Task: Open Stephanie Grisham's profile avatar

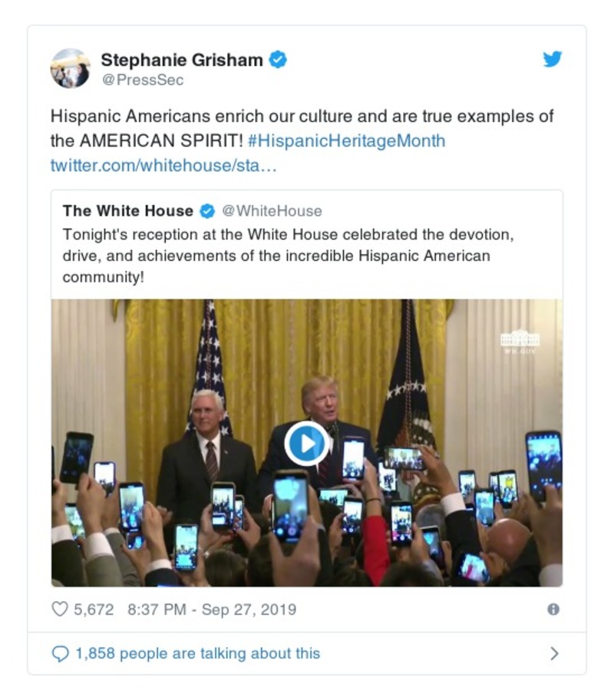Action: pos(71,68)
